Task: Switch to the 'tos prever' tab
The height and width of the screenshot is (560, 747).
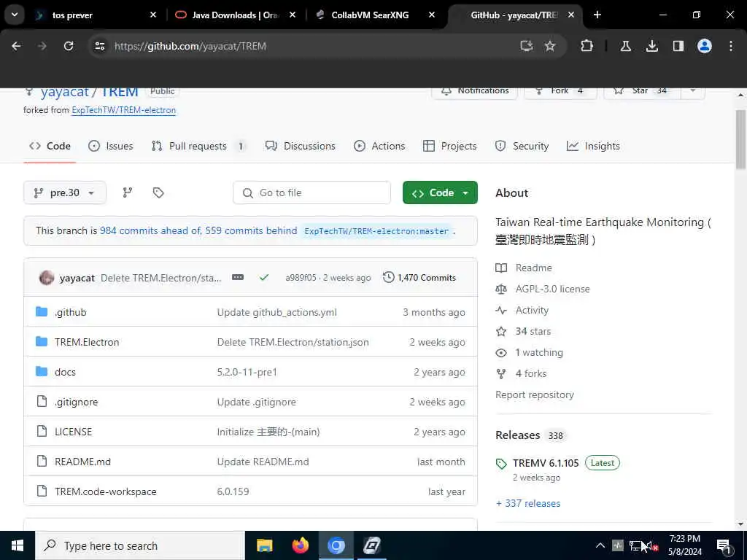Action: coord(94,15)
